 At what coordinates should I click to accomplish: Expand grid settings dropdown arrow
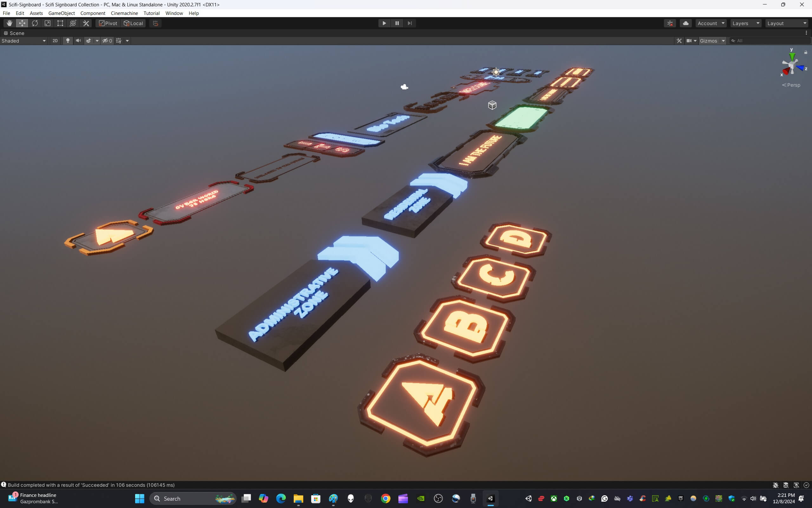127,41
